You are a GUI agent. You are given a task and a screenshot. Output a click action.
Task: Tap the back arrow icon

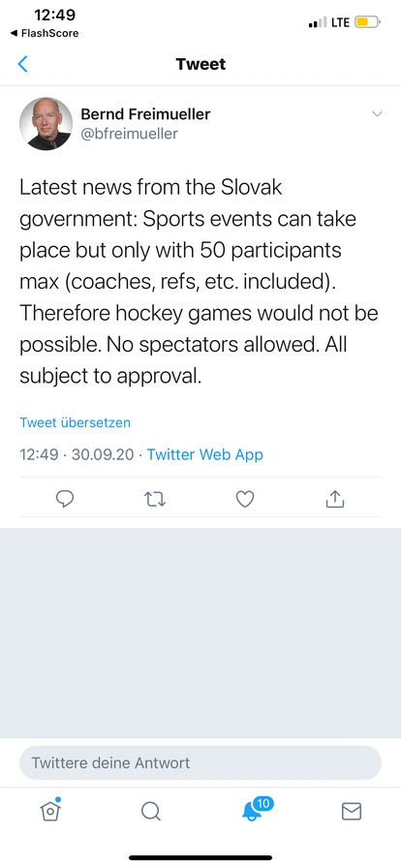22,64
